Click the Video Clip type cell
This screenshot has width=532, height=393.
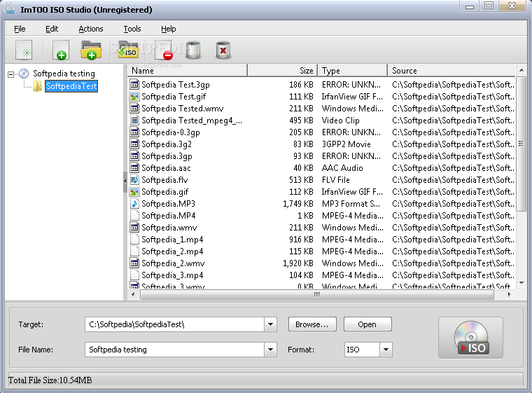341,120
